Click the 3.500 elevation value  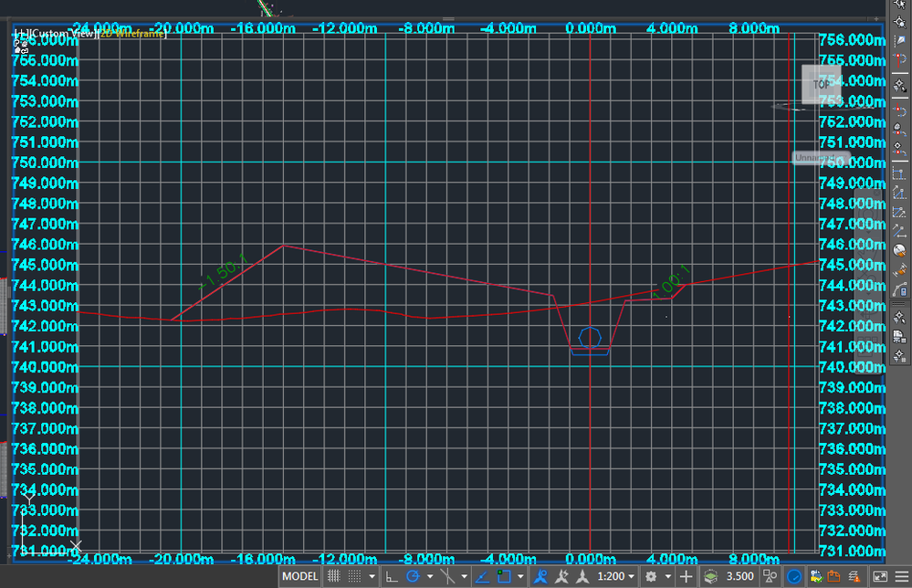point(739,576)
